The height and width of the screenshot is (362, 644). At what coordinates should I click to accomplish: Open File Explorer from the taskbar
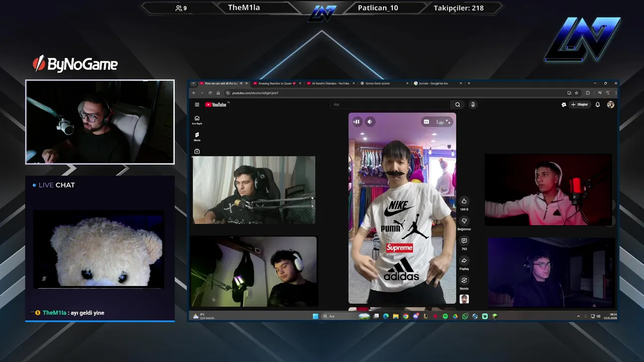[395, 316]
